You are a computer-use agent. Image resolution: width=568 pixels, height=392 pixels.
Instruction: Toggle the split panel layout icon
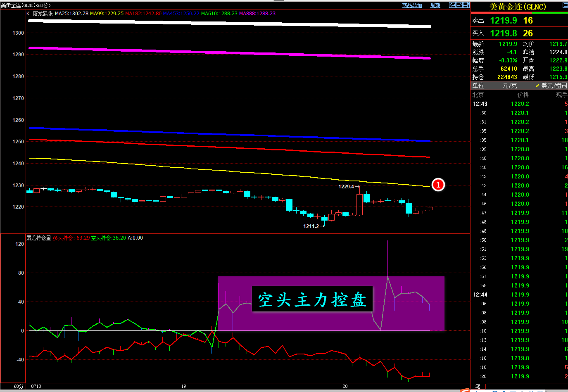point(466,5)
